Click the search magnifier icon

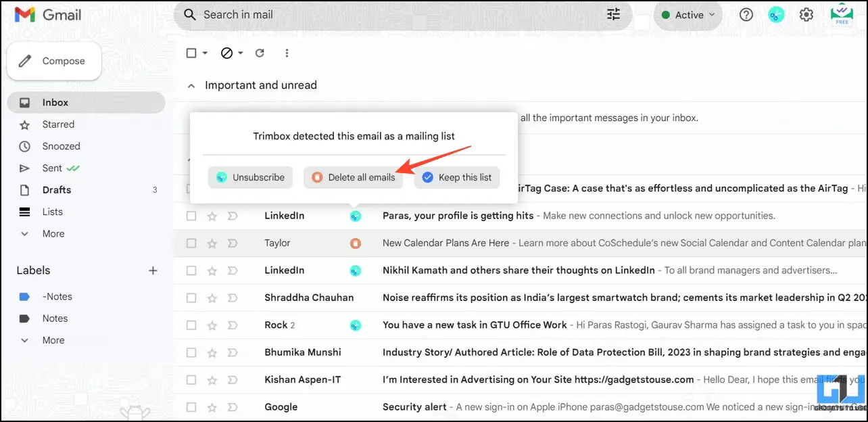click(x=190, y=14)
